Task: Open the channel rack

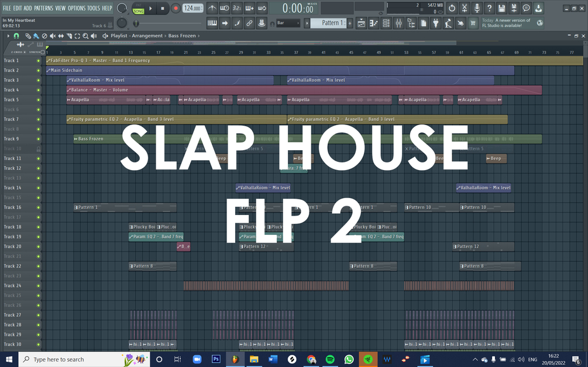Action: coord(386,23)
